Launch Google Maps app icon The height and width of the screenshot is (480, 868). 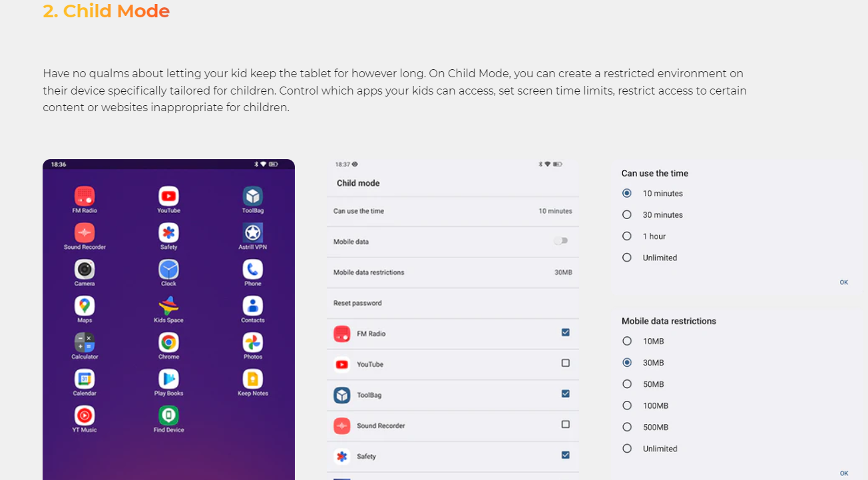[85, 306]
